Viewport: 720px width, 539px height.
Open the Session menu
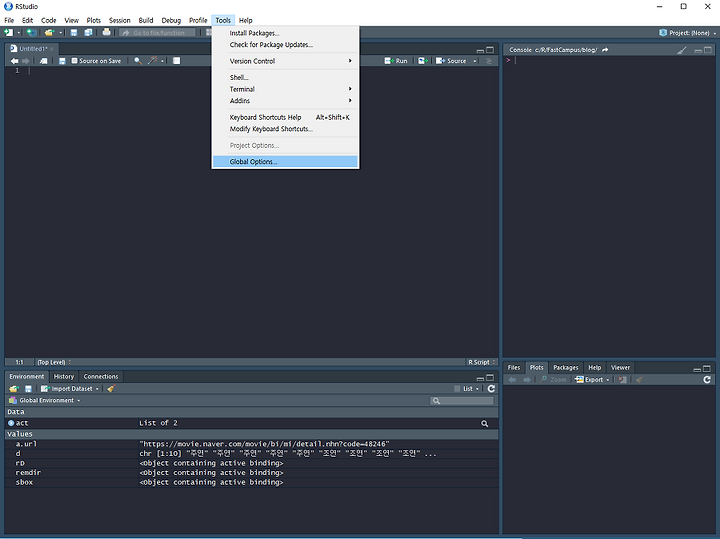pos(119,20)
